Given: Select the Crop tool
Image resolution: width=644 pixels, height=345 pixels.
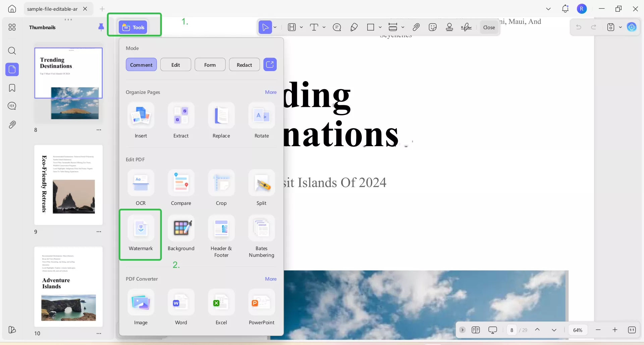Looking at the screenshot, I should 221,188.
